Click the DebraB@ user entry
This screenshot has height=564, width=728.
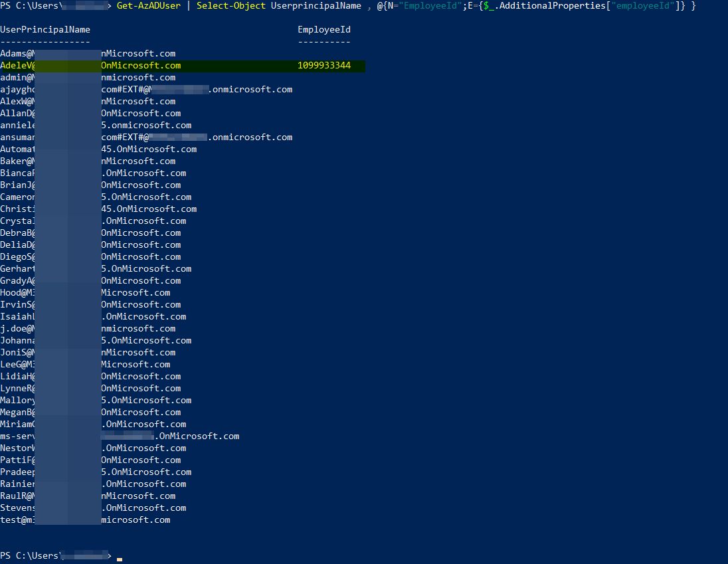[90, 233]
